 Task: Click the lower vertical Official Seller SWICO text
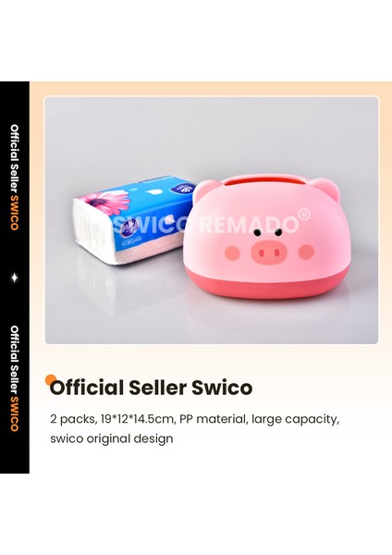15,378
